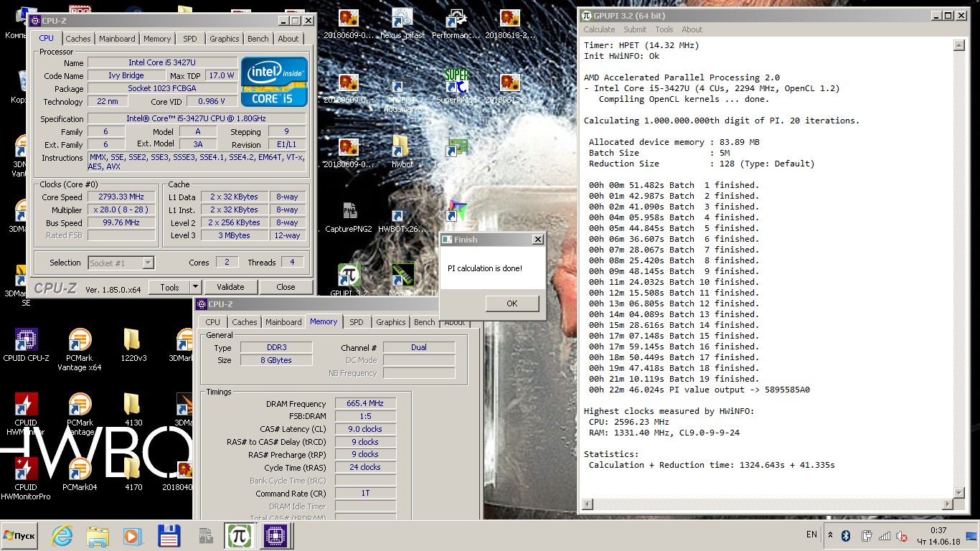Open the About menu in GPUPI

(692, 29)
